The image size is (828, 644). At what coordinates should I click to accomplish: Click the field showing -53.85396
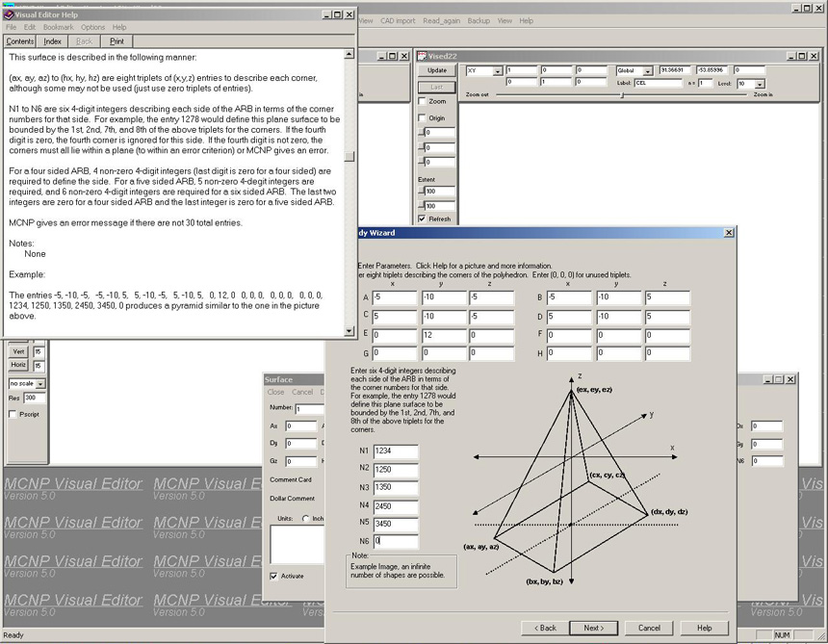712,69
